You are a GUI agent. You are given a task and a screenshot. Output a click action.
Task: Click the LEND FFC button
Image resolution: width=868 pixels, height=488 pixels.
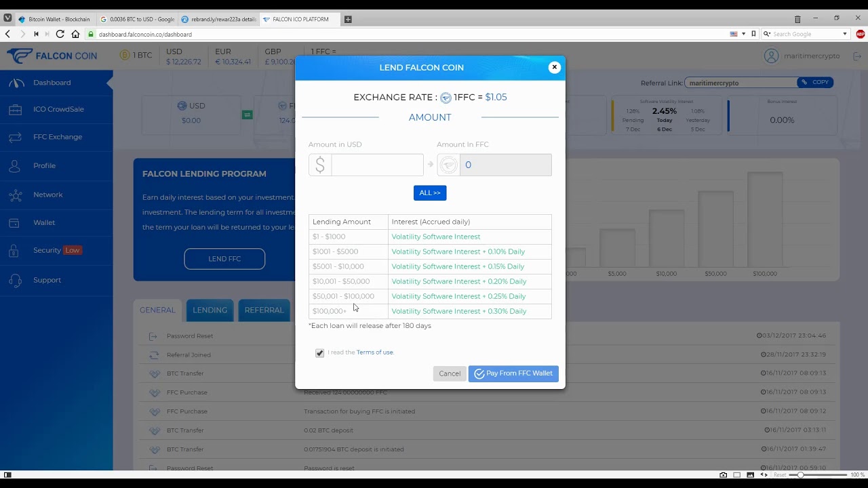pyautogui.click(x=224, y=259)
